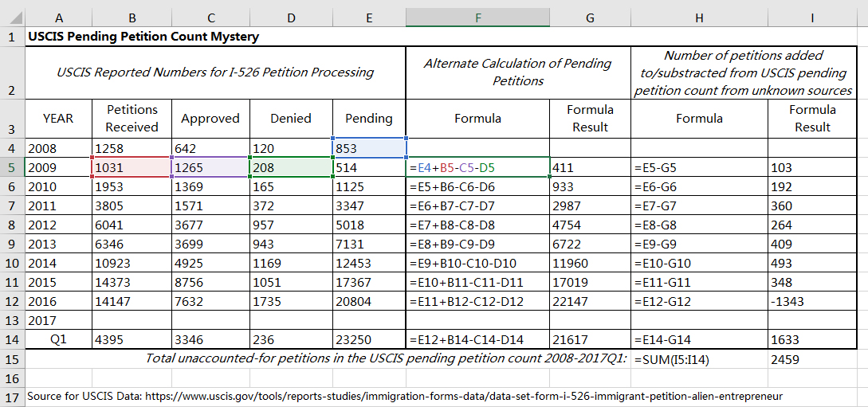Click the green-outlined cell containing 208
868x407 pixels.
290,167
